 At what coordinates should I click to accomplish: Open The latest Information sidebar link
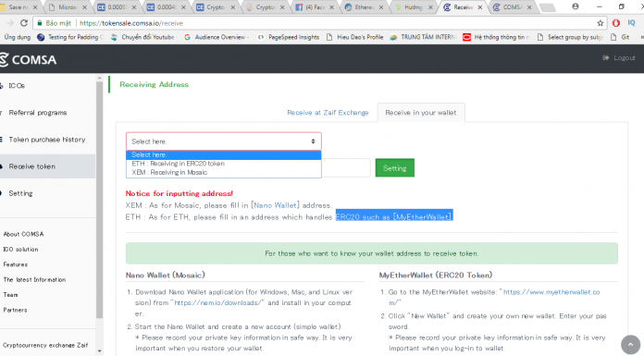34,279
